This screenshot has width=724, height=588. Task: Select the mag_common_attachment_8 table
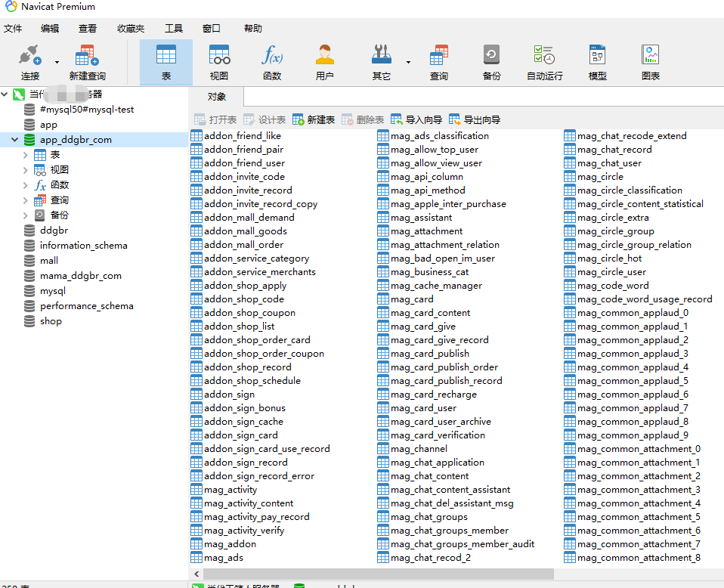639,558
